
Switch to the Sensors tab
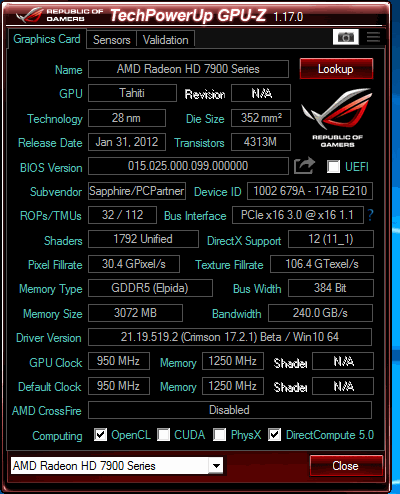[x=111, y=40]
